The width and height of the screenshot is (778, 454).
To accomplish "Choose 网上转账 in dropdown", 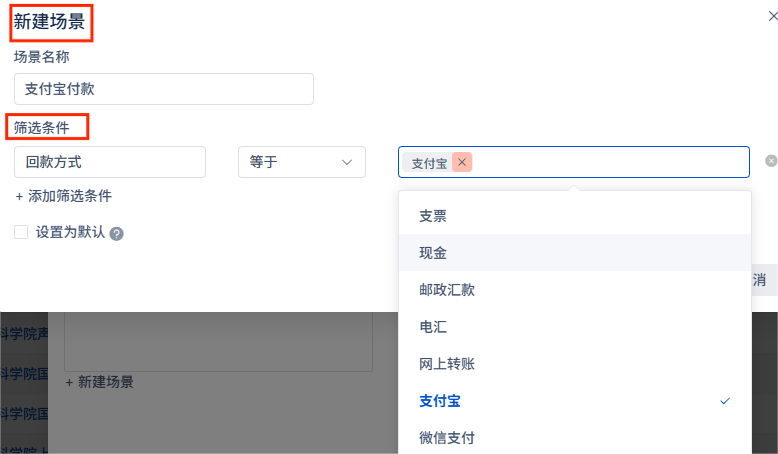I will 575,364.
